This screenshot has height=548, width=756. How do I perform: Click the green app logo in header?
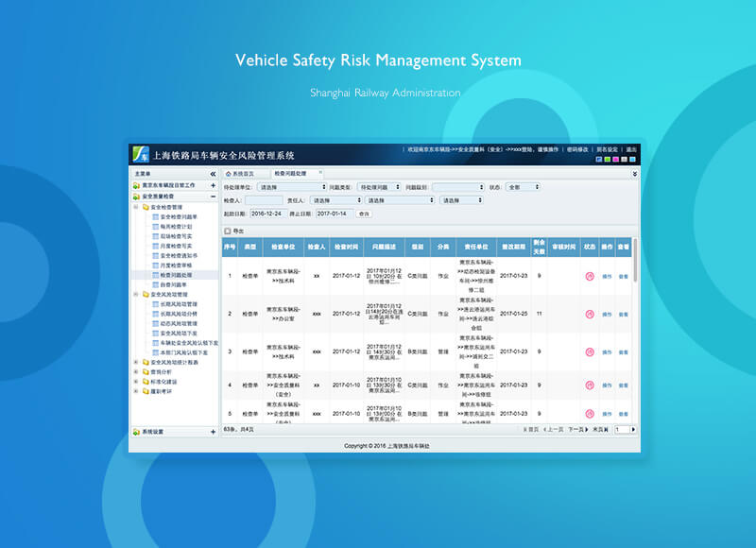point(140,155)
